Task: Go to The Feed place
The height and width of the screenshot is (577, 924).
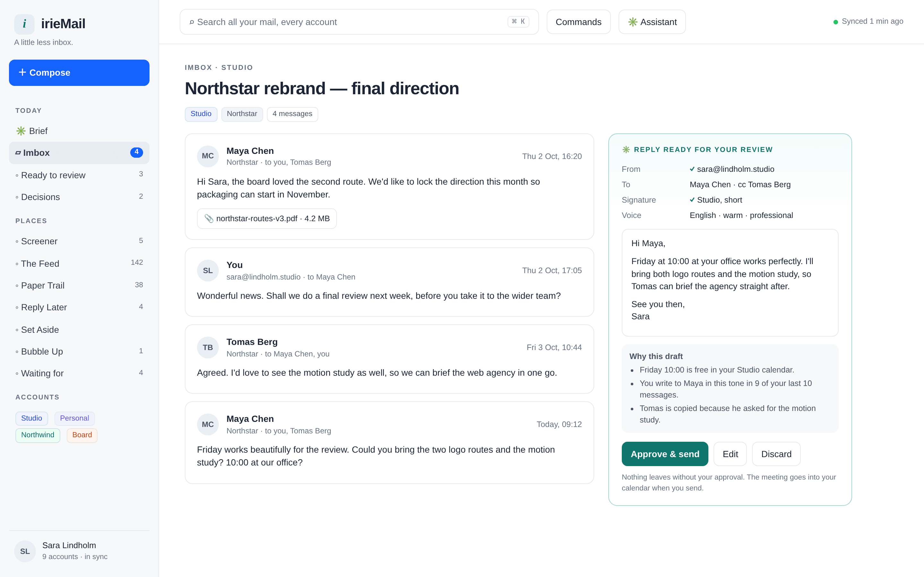Action: coord(79,263)
